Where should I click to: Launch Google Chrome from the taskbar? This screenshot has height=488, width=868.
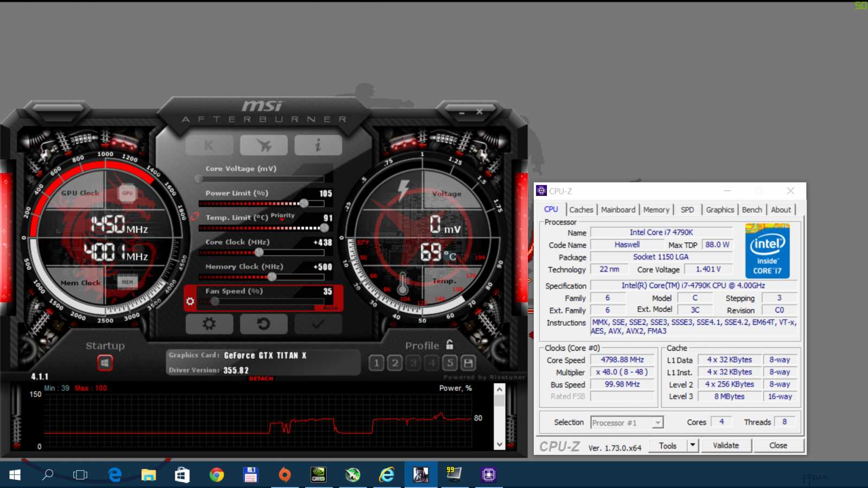[x=216, y=475]
